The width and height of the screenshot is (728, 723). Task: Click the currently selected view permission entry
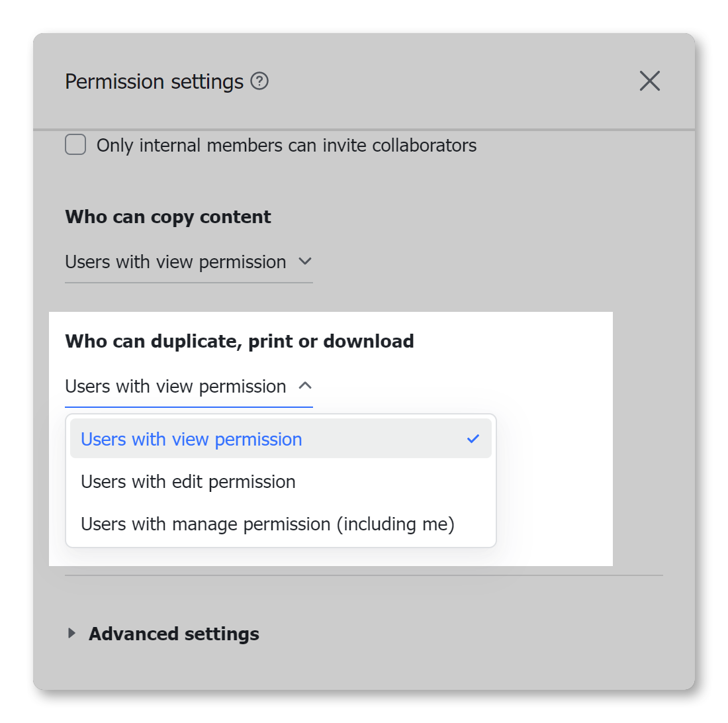pos(191,438)
